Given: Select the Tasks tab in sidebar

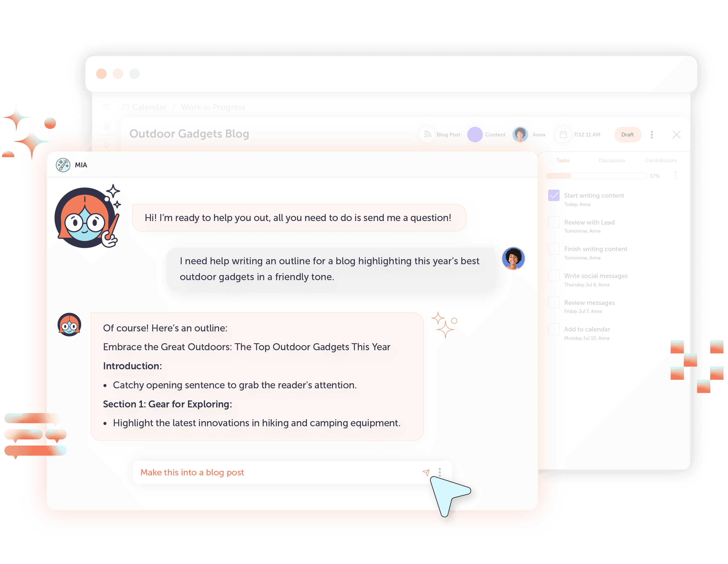Looking at the screenshot, I should pos(562,161).
